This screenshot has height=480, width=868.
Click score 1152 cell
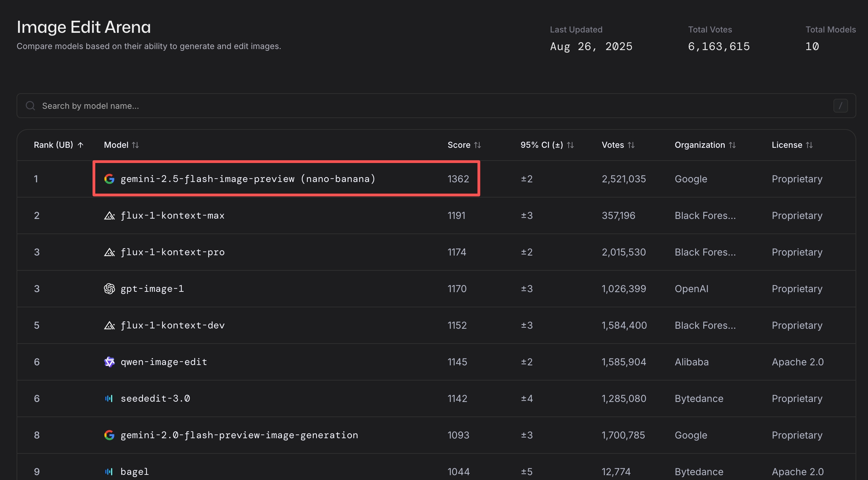pos(457,325)
